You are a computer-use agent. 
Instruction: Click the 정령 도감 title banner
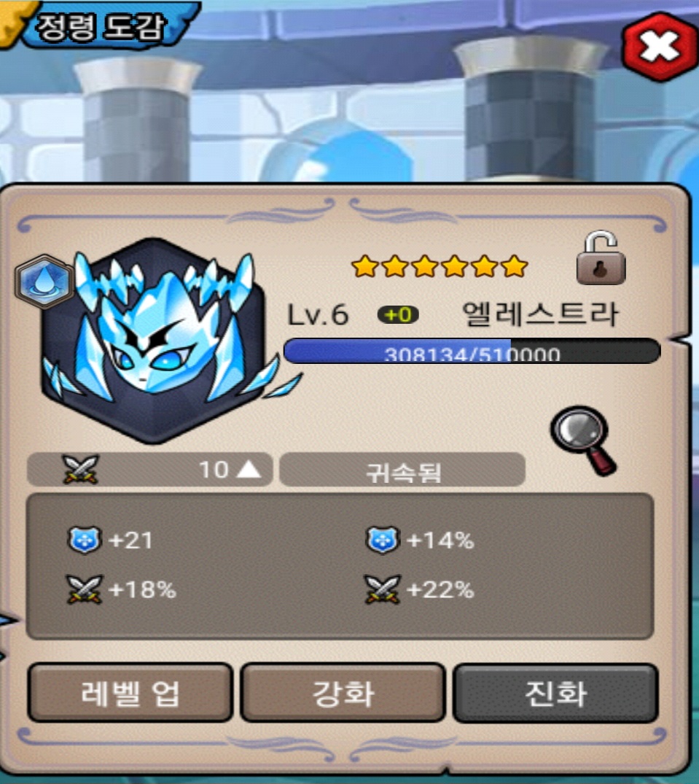coord(100,25)
